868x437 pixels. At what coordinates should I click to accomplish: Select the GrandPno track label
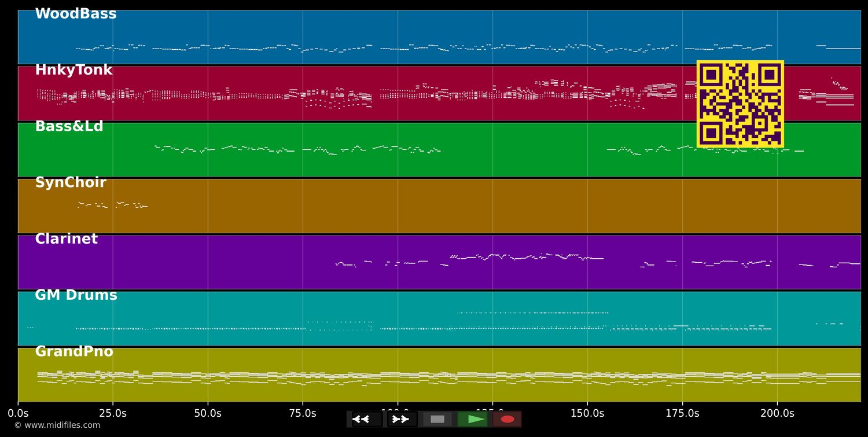coord(74,351)
